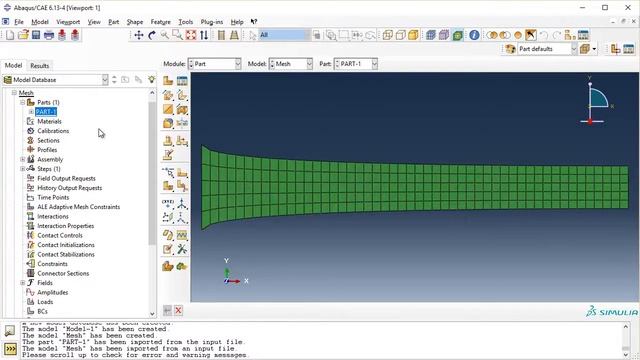The width and height of the screenshot is (640, 360).
Task: Open a model database file
Action: tap(23, 35)
